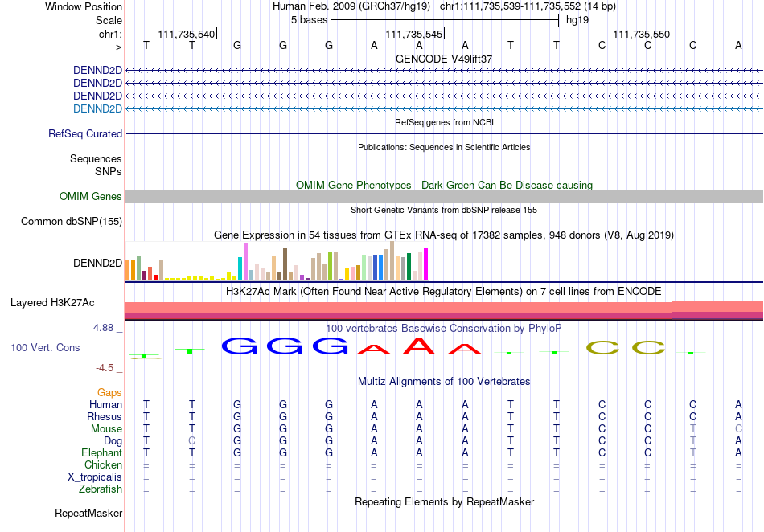Viewport: 764px width, 532px height.
Task: Click the chr1: base position label
Action: coord(110,34)
